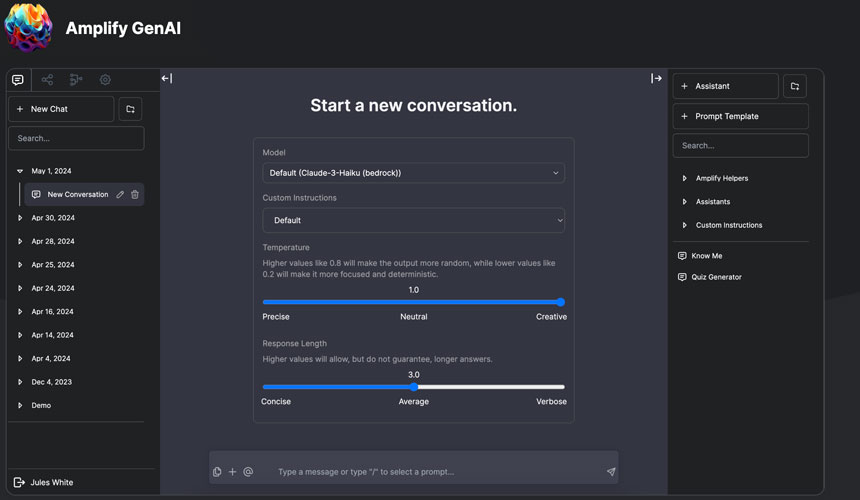Focus the conversations Search field

(76, 138)
